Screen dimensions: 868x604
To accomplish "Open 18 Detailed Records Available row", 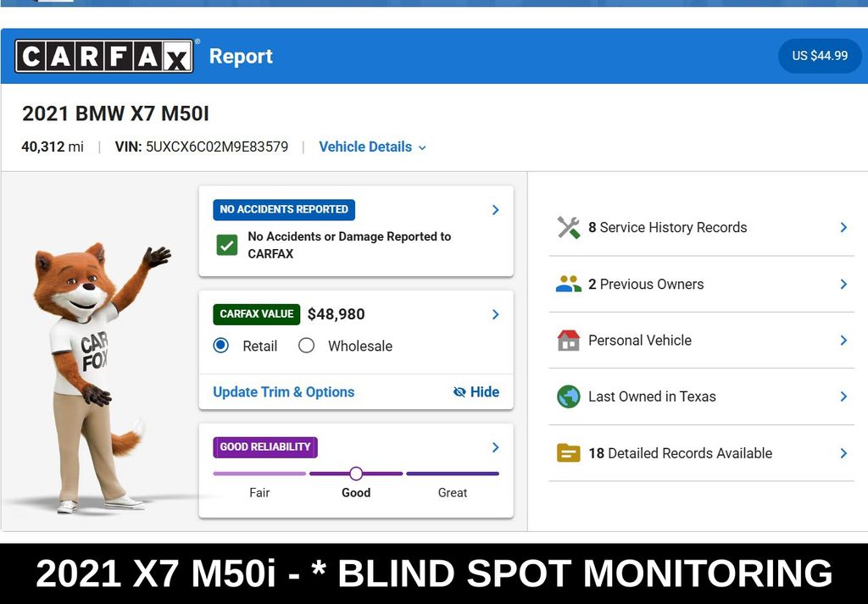I will tap(701, 453).
